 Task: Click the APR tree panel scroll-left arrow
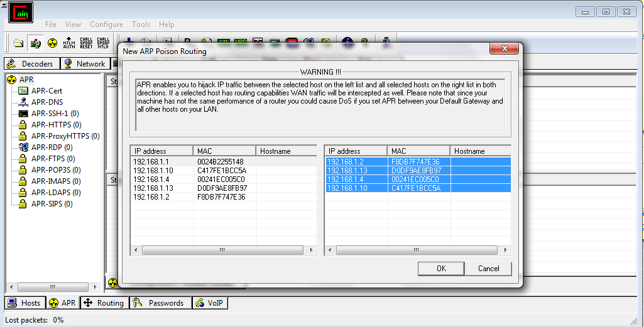point(11,287)
